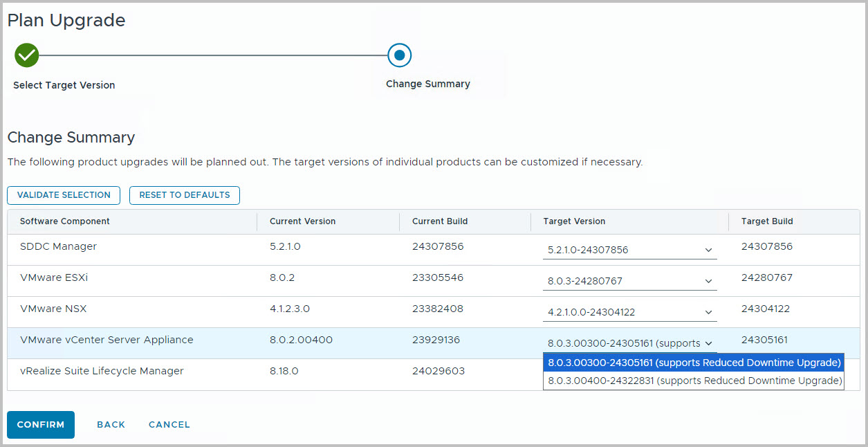Click the Cancel button
Viewport: 868px width, 447px height.
(x=169, y=425)
